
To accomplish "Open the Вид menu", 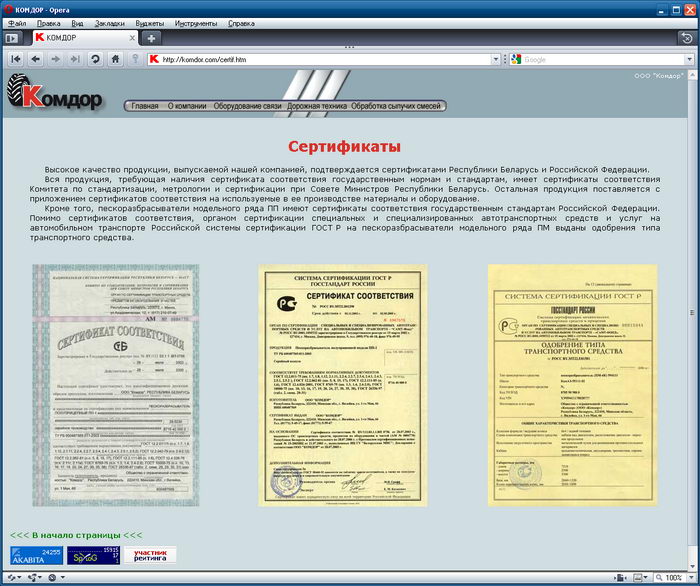I will 77,24.
